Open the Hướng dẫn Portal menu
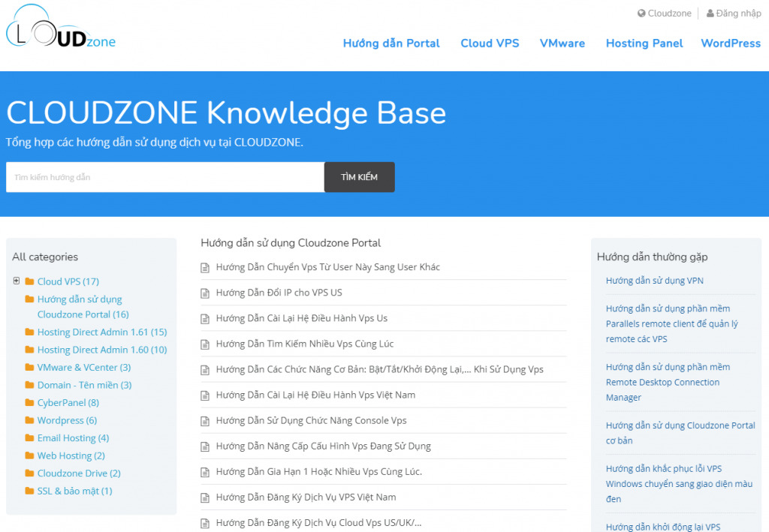The width and height of the screenshot is (769, 532). (x=391, y=44)
